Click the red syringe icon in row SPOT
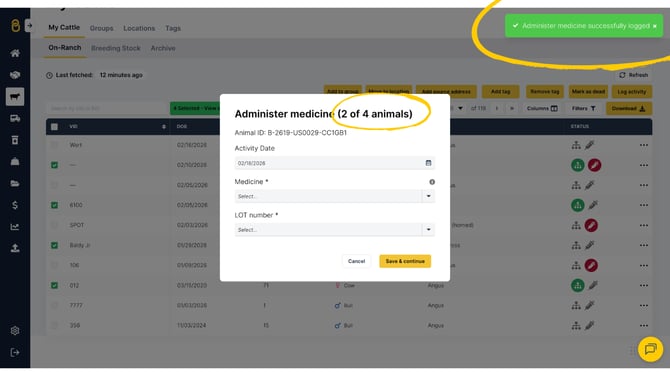 [x=591, y=225]
